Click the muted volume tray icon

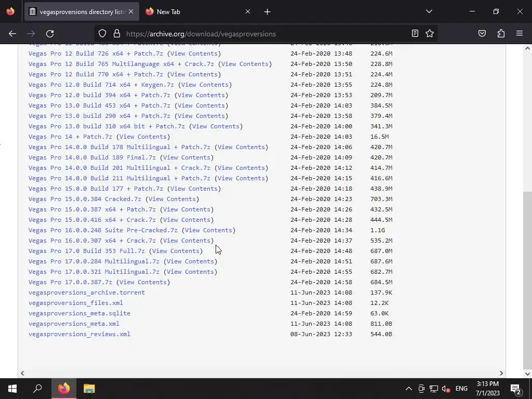tap(446, 389)
